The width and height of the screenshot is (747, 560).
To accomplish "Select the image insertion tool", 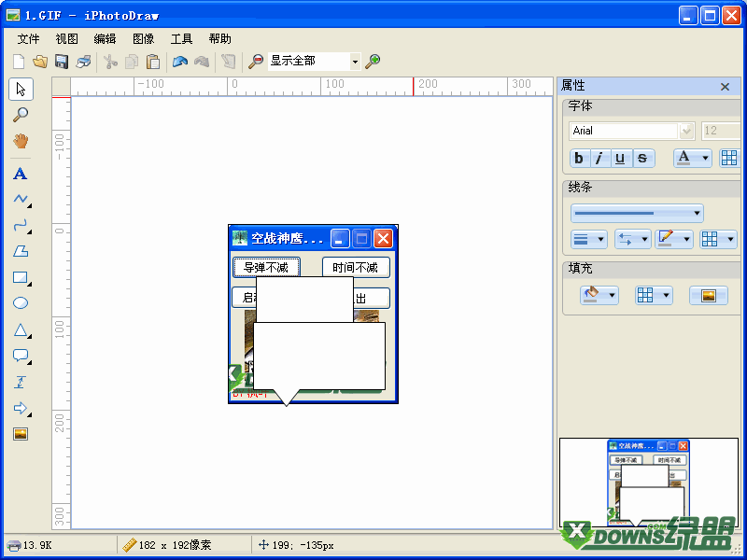I will pos(21,432).
